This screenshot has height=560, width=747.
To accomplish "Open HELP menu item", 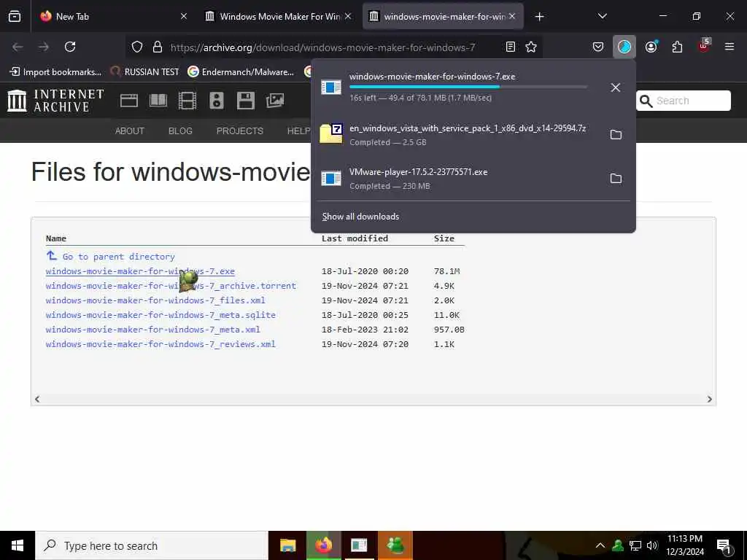I will [298, 131].
